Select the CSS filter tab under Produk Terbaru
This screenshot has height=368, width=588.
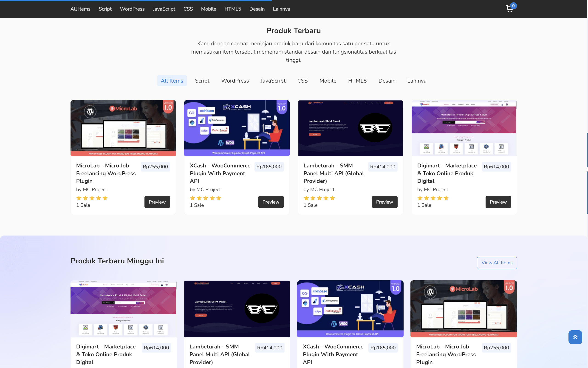click(302, 80)
